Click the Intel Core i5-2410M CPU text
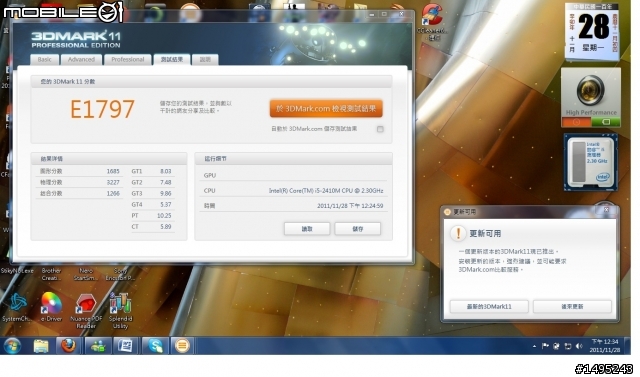640x377 pixels. point(326,191)
